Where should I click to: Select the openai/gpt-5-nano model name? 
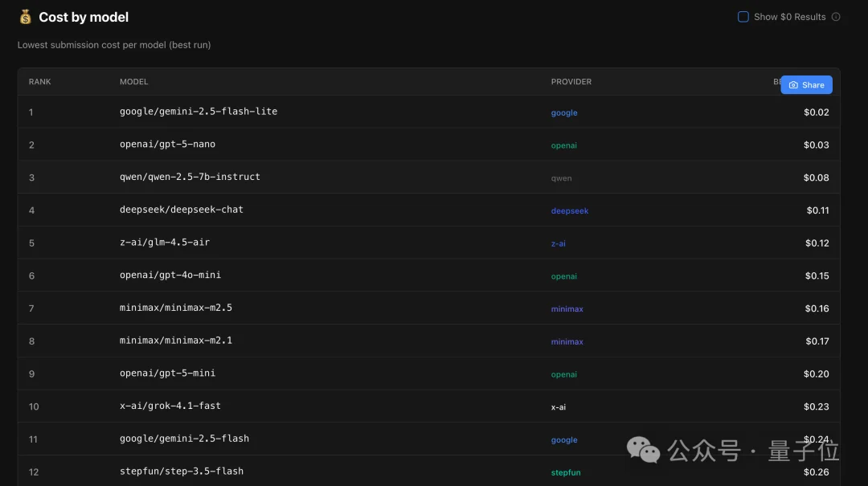167,145
